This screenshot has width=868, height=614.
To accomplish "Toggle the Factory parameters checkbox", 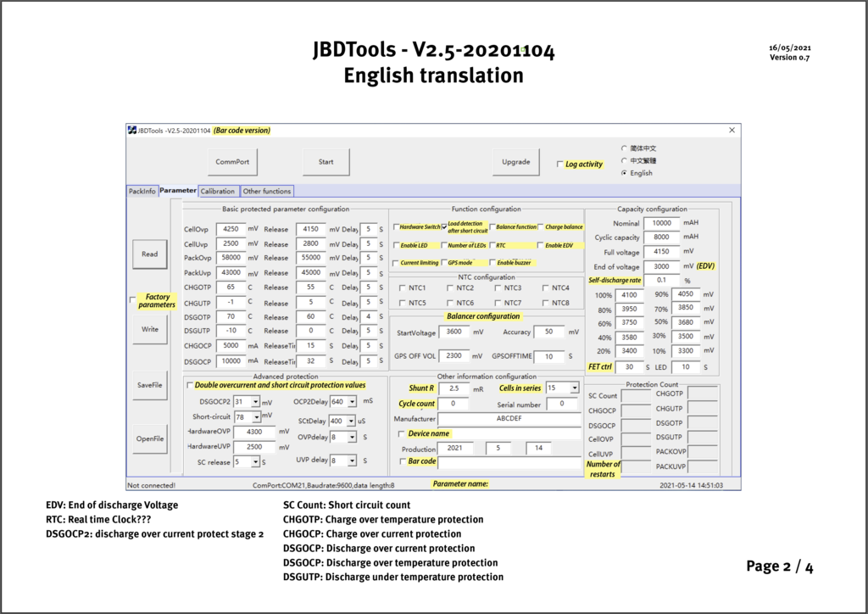I will click(x=132, y=300).
